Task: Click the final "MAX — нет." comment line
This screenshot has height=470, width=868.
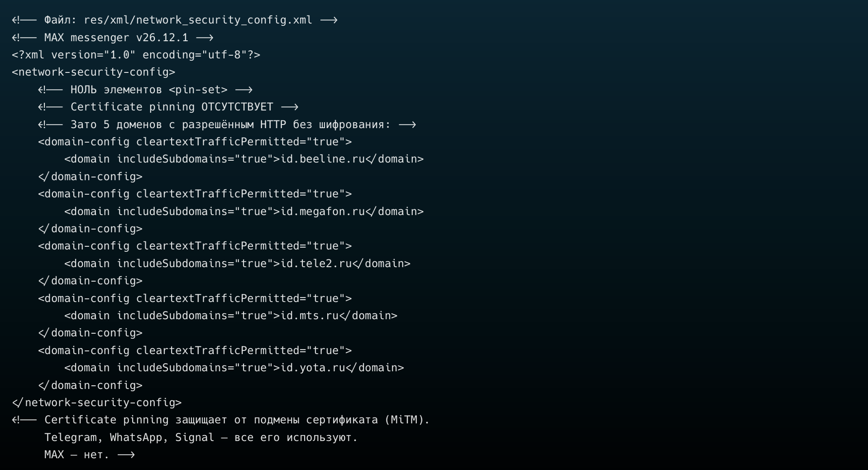Action: click(x=77, y=455)
